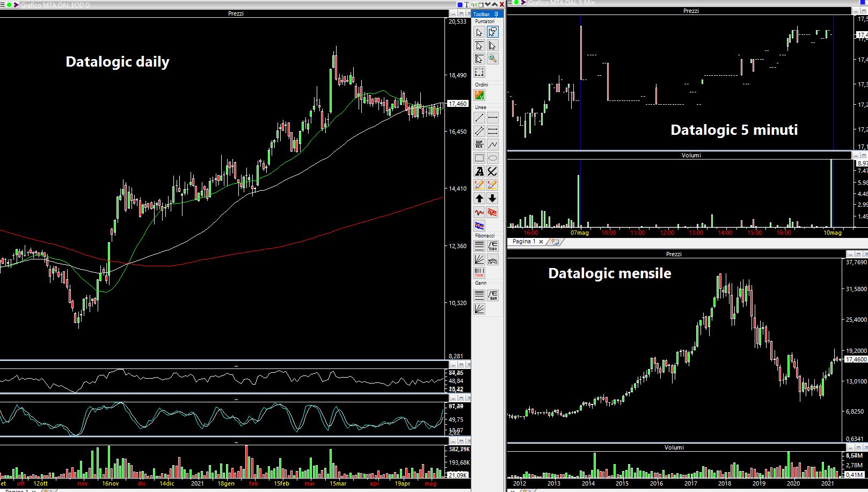The width and height of the screenshot is (868, 492).
Task: Select the horizontal line tool
Action: (x=492, y=118)
